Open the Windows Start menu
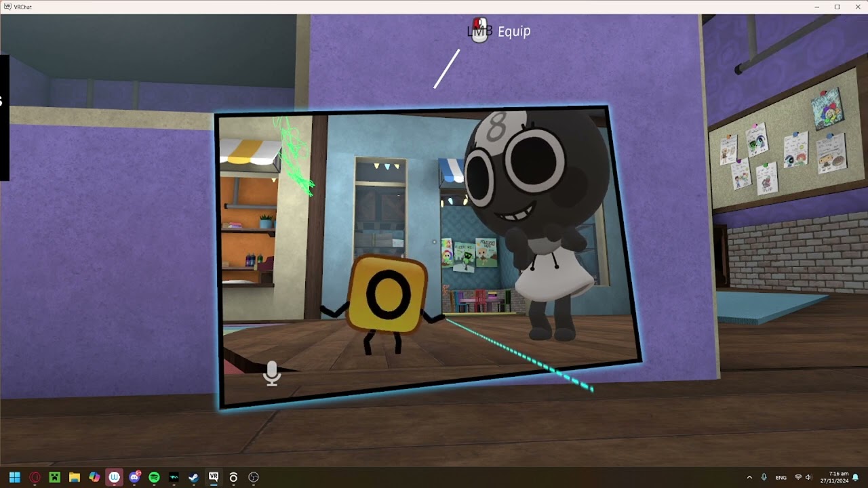 click(14, 477)
